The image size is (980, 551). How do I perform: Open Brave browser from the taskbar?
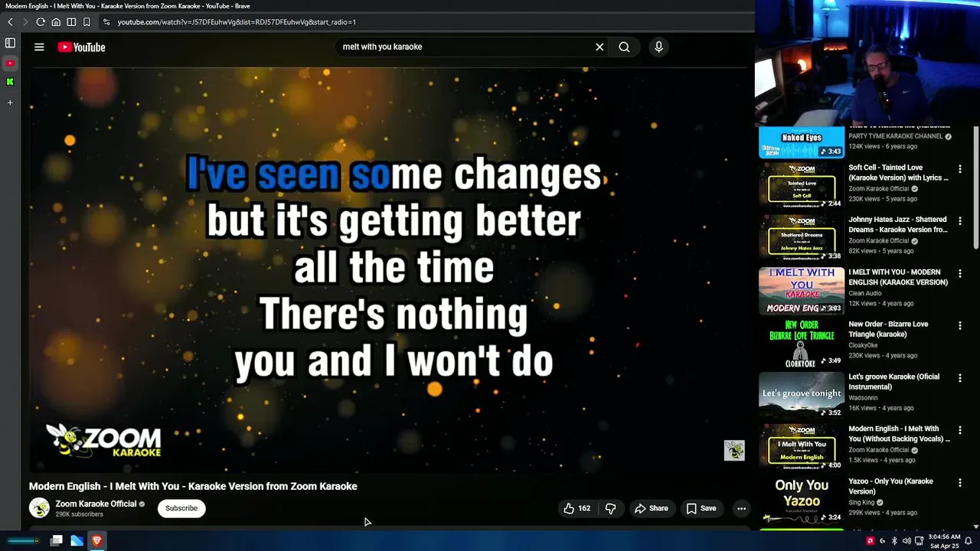pos(96,540)
